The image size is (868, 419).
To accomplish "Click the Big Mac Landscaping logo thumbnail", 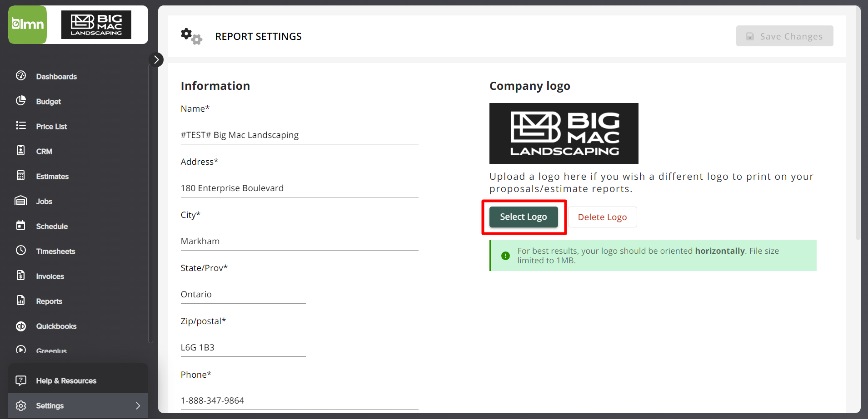I will tap(564, 133).
